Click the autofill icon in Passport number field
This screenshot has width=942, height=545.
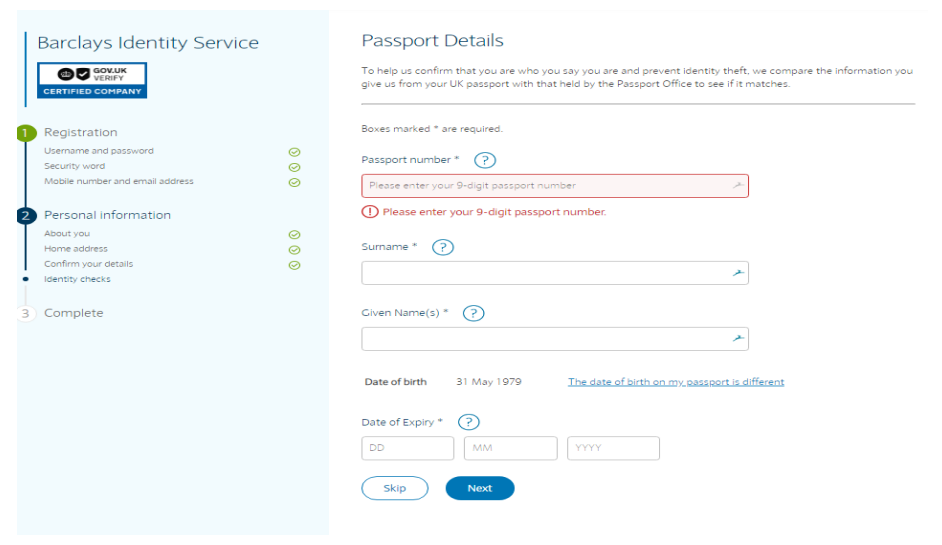737,186
